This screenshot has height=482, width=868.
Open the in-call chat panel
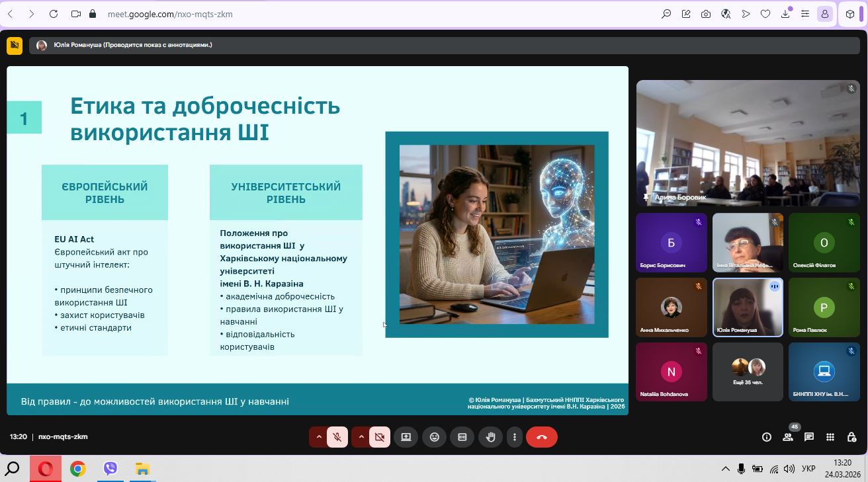tap(808, 437)
